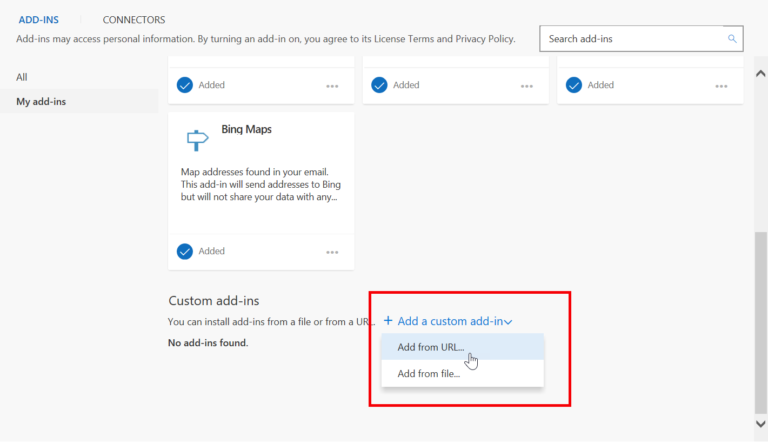Choose Add from URL... option
The image size is (768, 442).
[x=430, y=347]
